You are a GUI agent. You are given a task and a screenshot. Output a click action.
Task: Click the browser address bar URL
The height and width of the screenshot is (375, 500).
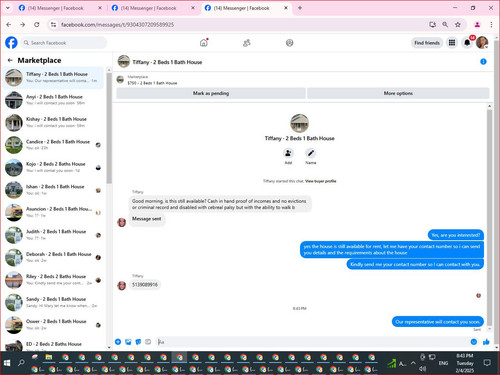(117, 24)
